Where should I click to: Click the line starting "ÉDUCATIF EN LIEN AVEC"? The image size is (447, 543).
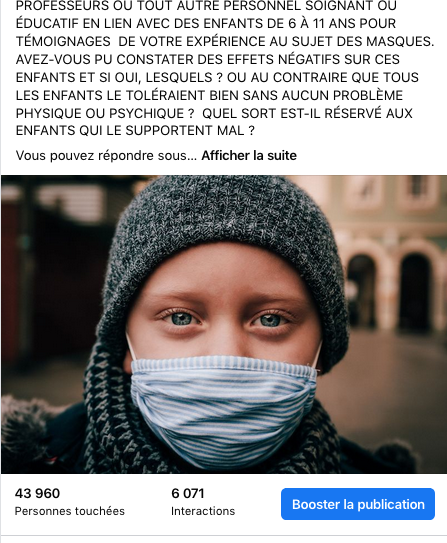click(206, 23)
